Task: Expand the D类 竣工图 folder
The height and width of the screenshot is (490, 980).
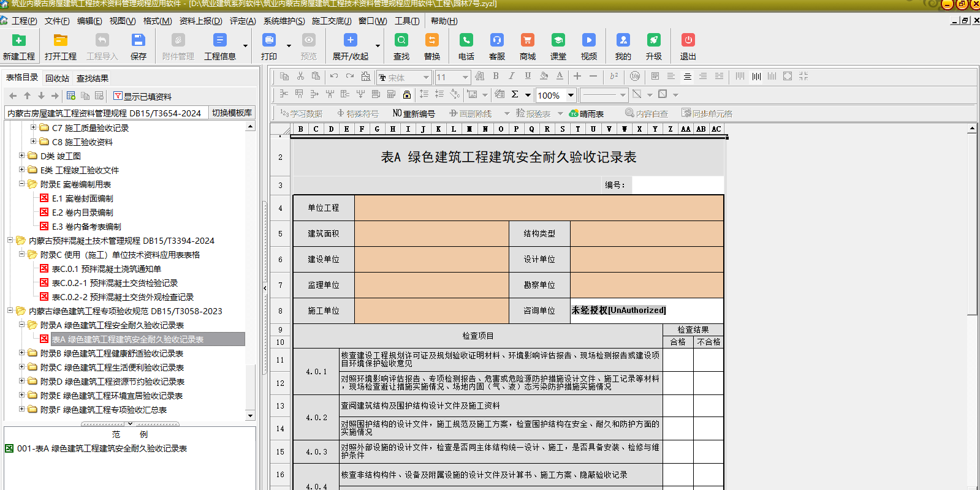Action: pyautogui.click(x=22, y=156)
